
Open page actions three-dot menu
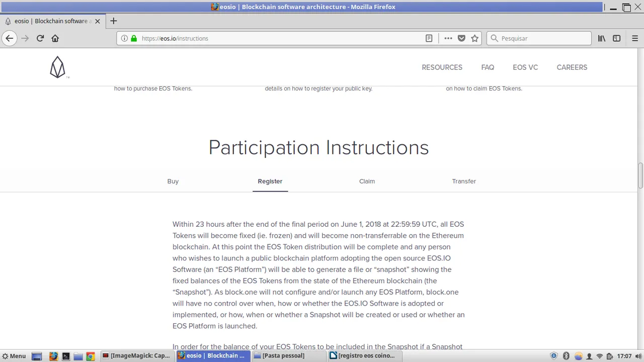(448, 38)
